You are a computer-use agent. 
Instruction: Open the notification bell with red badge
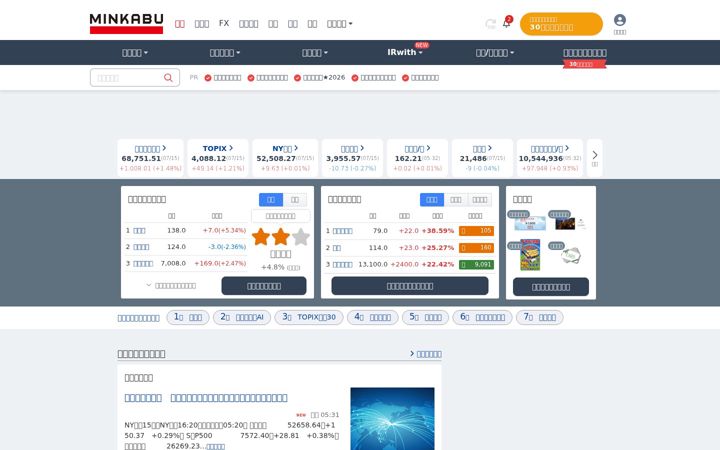tap(507, 22)
